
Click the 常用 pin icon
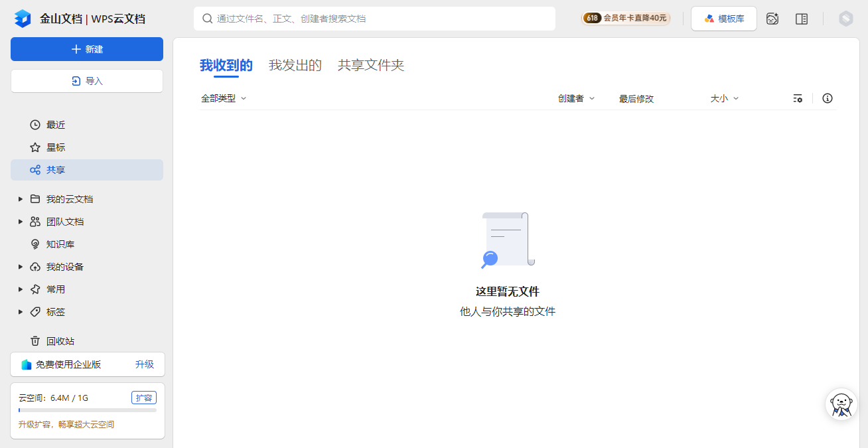pos(35,289)
